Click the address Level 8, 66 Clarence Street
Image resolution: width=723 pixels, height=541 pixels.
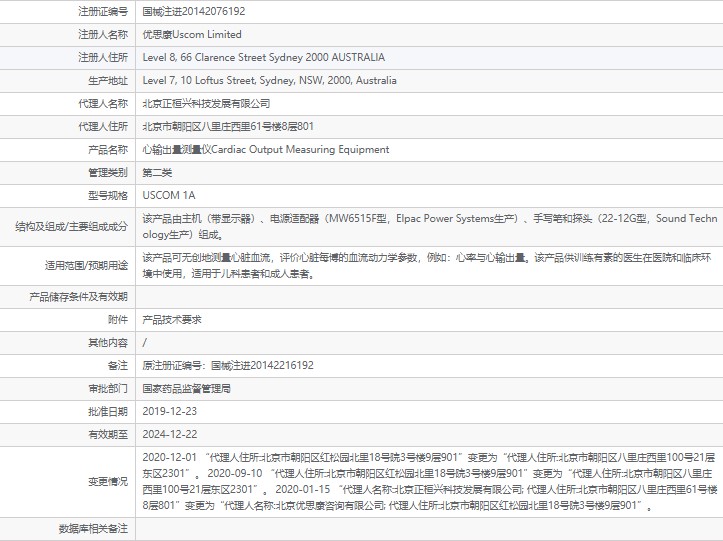[x=263, y=58]
